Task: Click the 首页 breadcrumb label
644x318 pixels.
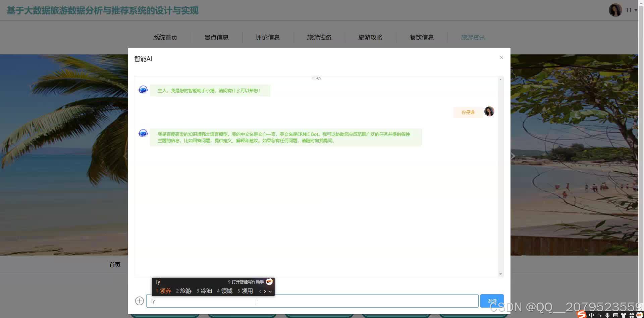Action: pos(115,265)
